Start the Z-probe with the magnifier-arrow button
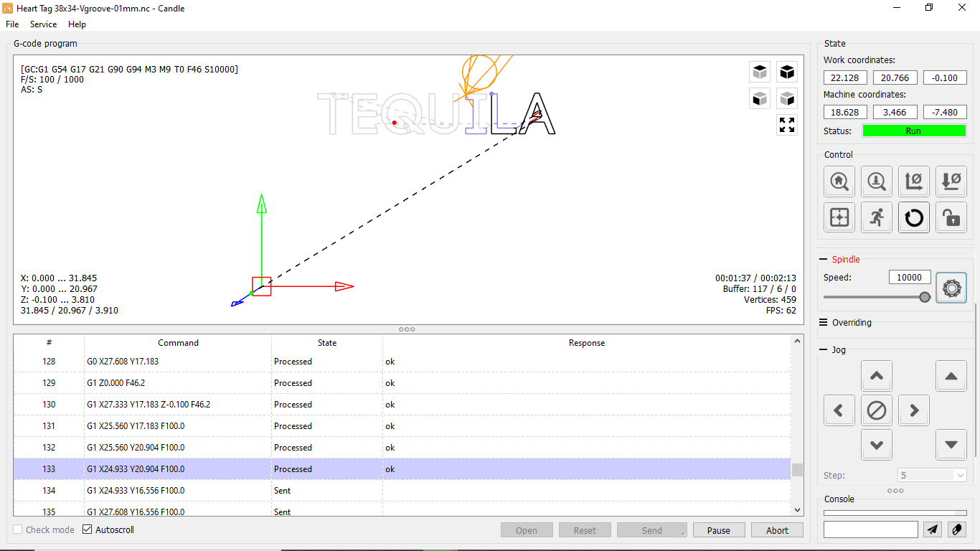980x551 pixels. coord(877,182)
